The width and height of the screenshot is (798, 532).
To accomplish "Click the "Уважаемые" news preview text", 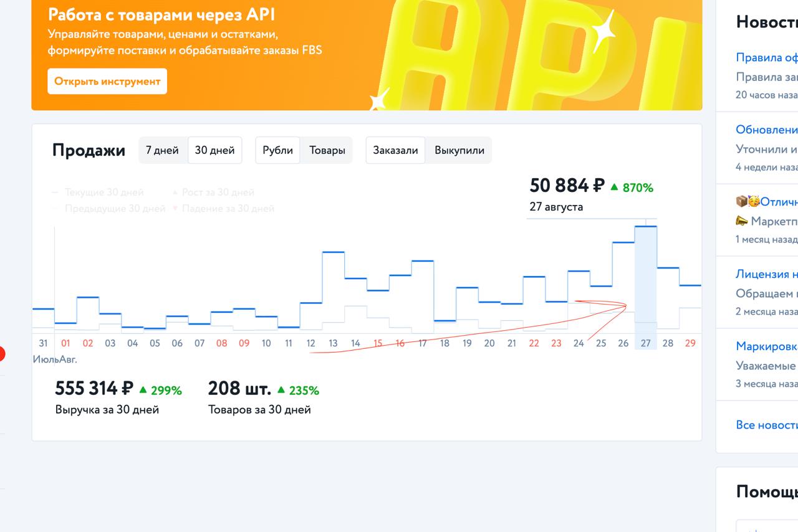I will pyautogui.click(x=766, y=366).
